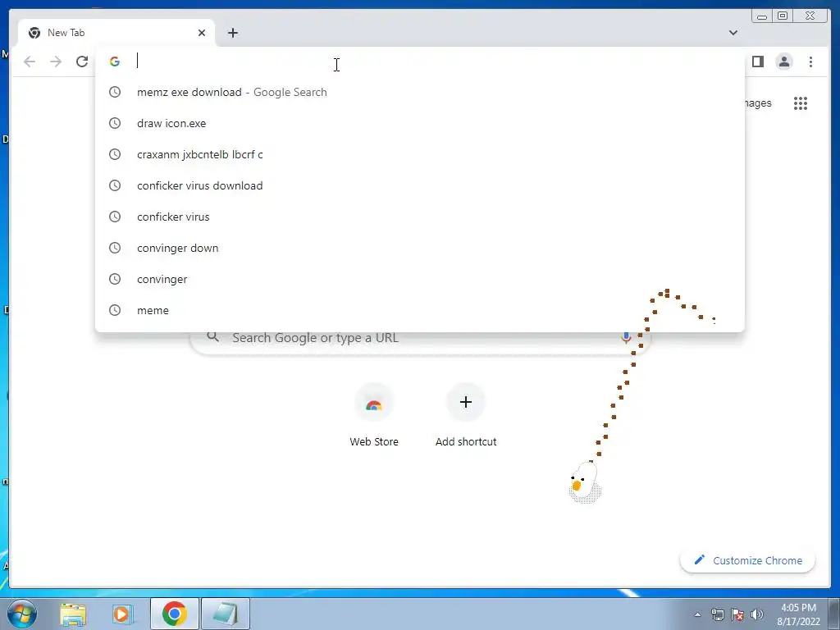Click the browser back arrow

tap(30, 62)
